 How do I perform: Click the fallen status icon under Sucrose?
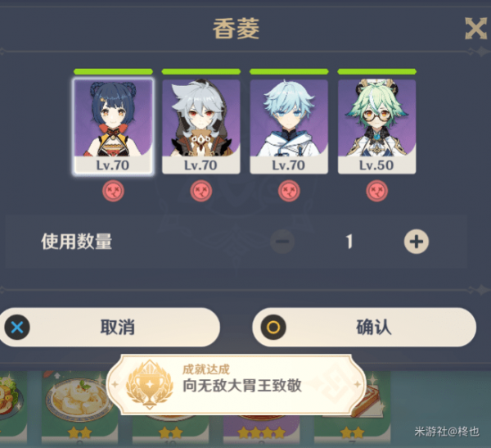tap(376, 191)
